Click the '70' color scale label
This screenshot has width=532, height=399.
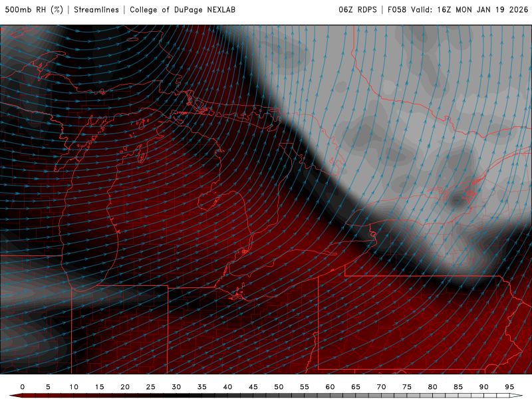(x=381, y=387)
